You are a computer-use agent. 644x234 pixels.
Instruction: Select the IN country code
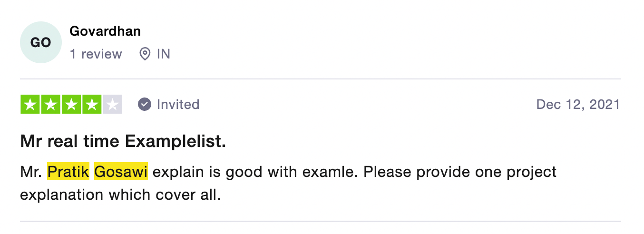point(164,54)
